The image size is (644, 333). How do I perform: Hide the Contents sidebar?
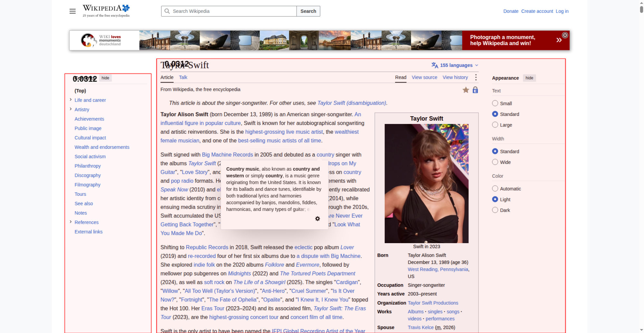click(105, 78)
